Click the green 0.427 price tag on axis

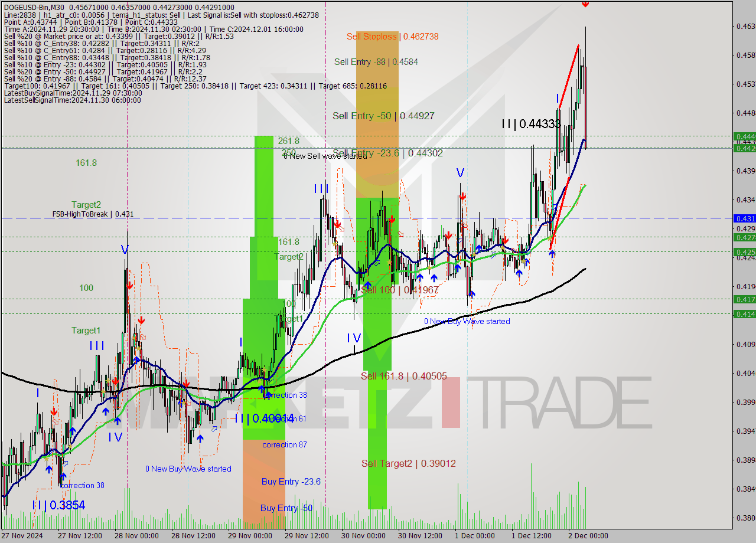tap(744, 237)
